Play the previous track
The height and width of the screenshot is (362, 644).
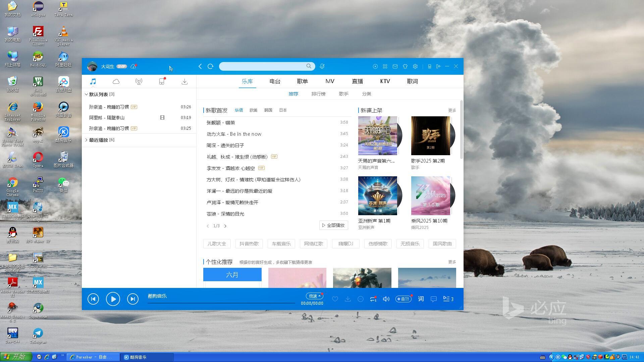pos(93,299)
